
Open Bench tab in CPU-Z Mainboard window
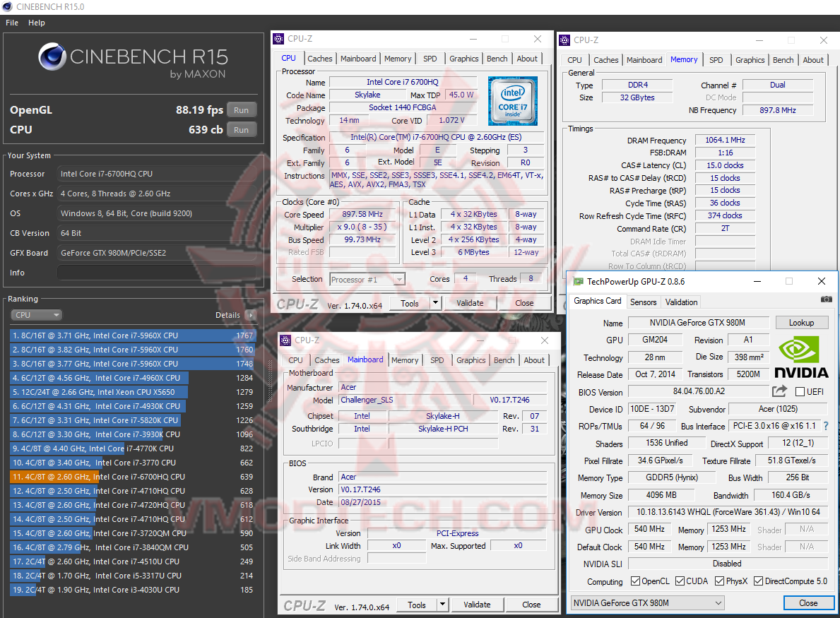point(504,360)
